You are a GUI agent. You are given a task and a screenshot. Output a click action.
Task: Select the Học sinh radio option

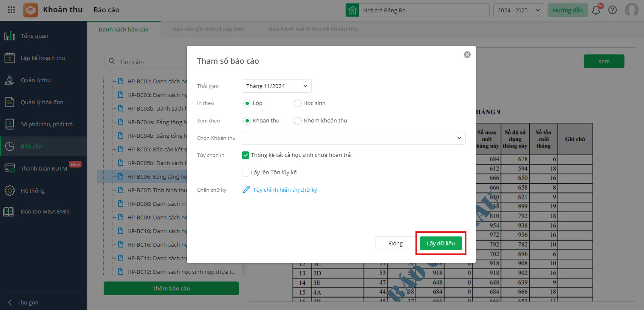(298, 103)
